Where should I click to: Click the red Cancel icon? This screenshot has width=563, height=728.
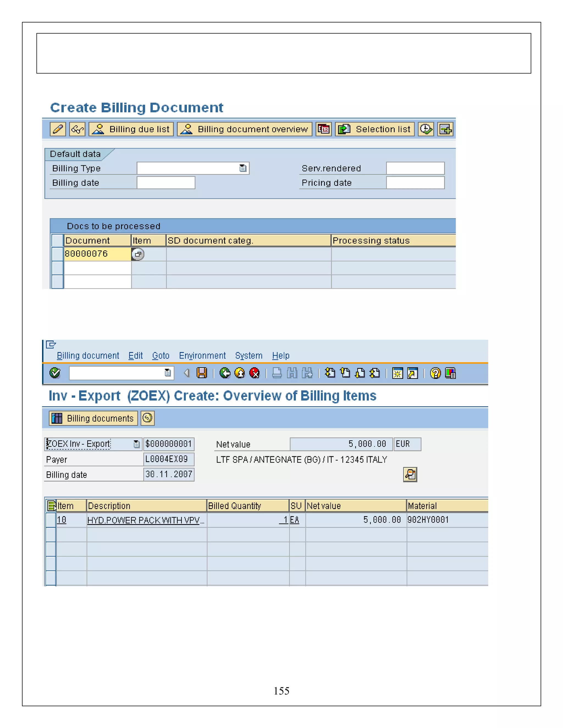[x=255, y=373]
